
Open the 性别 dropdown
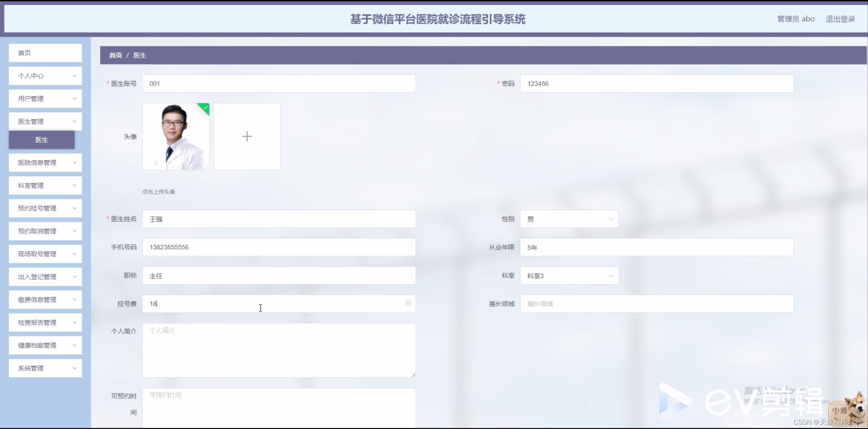(569, 219)
